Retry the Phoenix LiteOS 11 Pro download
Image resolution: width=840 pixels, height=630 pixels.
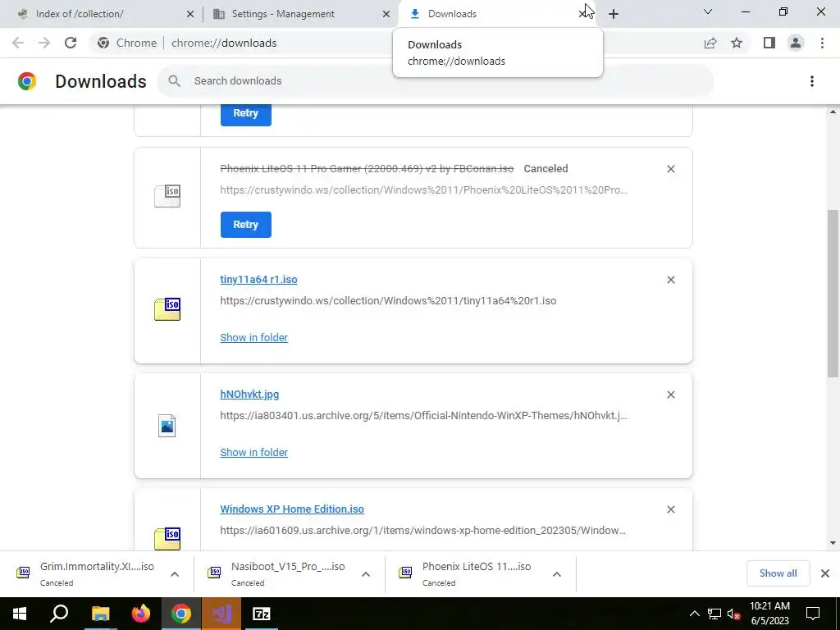coord(246,225)
